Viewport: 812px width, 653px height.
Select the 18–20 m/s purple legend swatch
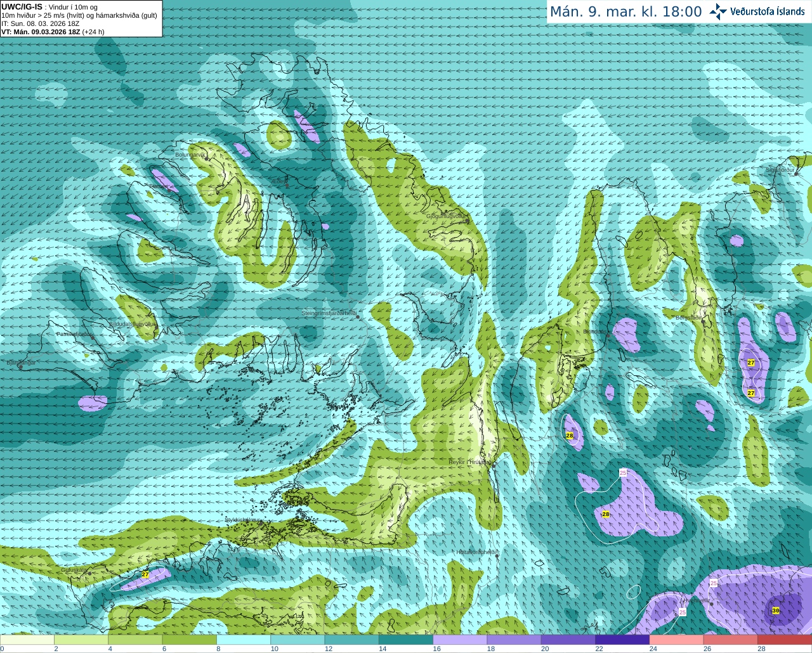point(514,640)
